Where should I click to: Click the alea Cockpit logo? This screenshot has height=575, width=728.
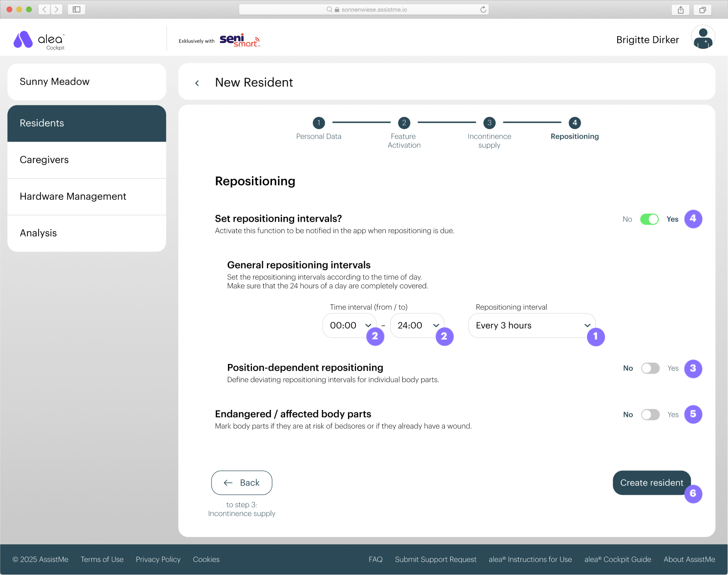coord(39,41)
